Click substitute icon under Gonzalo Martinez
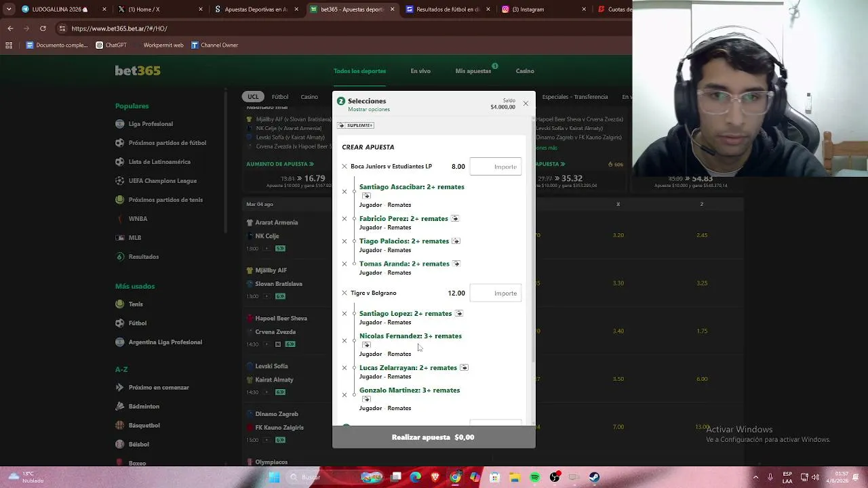This screenshot has height=488, width=868. 366,399
